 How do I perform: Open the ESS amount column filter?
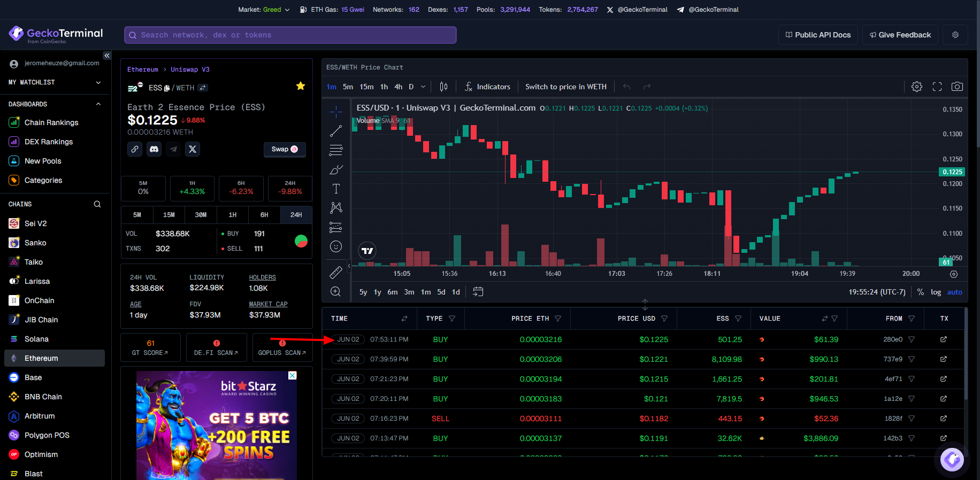pyautogui.click(x=738, y=319)
